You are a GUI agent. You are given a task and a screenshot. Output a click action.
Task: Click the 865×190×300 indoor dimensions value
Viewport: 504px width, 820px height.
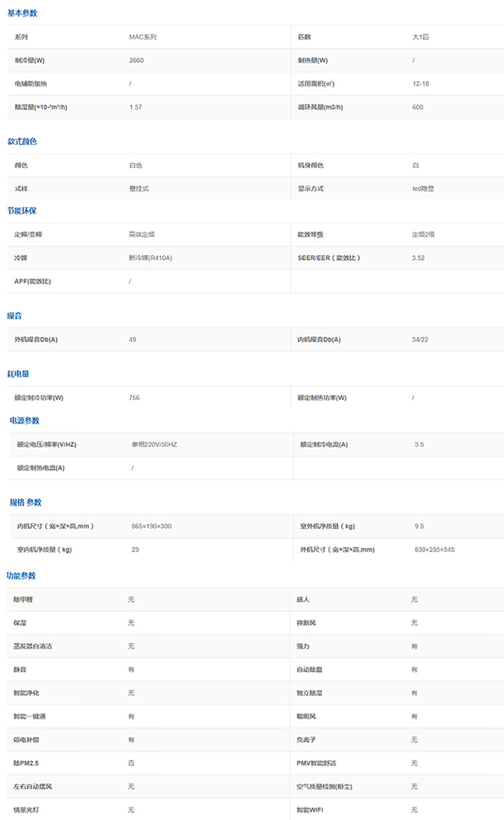(x=151, y=526)
